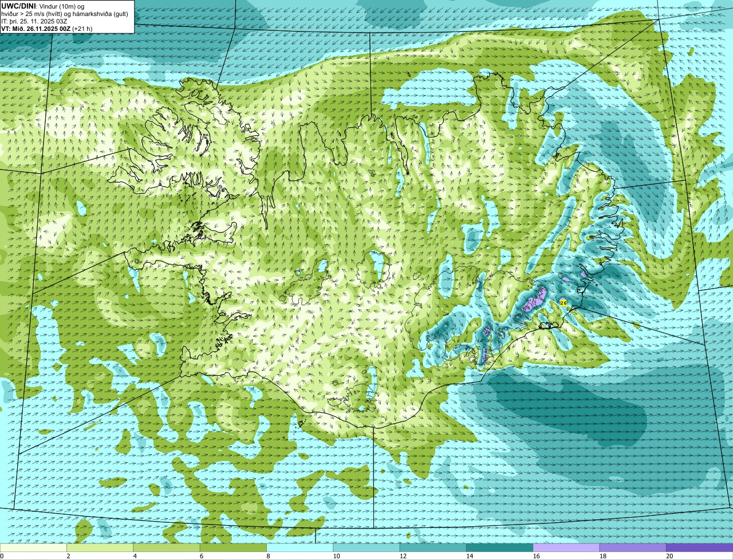The image size is (733, 560).
Task: Click the scale label '10' on the color bar
Action: [x=336, y=556]
